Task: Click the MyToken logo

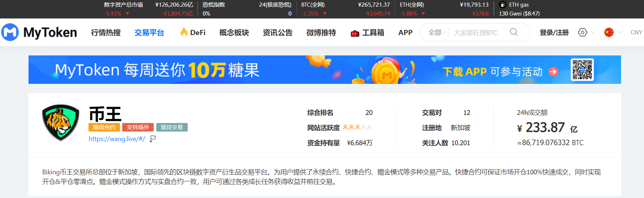Action: [39, 33]
